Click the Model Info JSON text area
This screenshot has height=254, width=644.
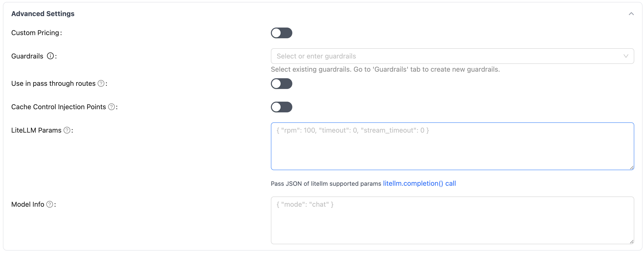450,220
